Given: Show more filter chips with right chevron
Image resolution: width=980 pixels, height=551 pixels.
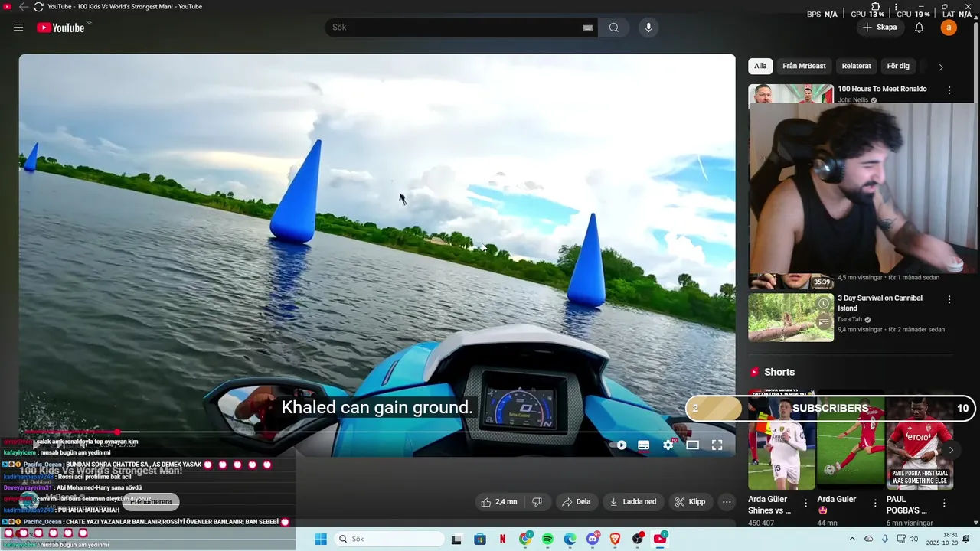Looking at the screenshot, I should pyautogui.click(x=941, y=67).
